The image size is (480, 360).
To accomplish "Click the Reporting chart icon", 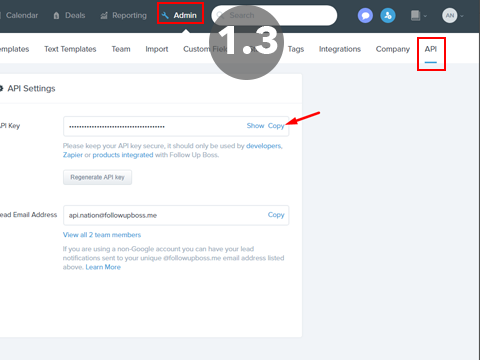I will 104,15.
